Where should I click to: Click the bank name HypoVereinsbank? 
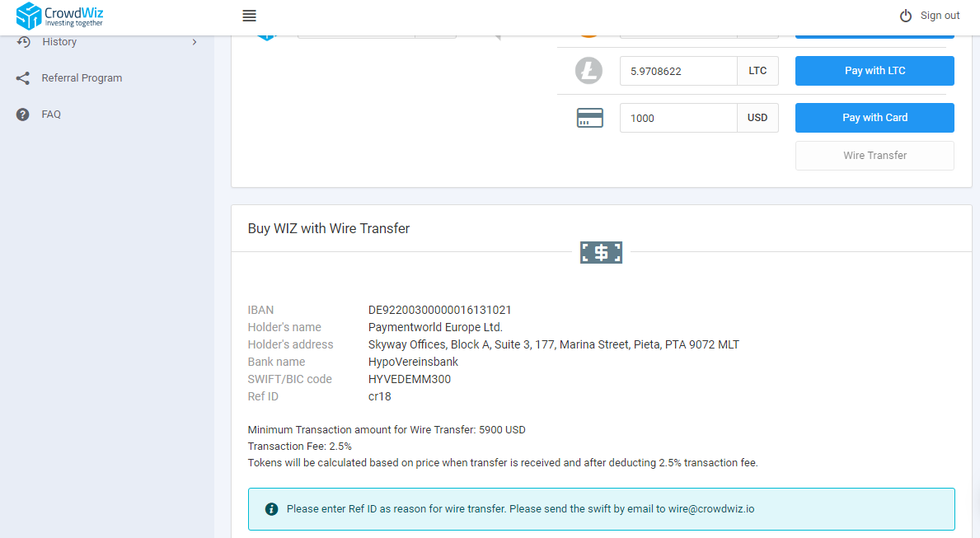(x=413, y=362)
